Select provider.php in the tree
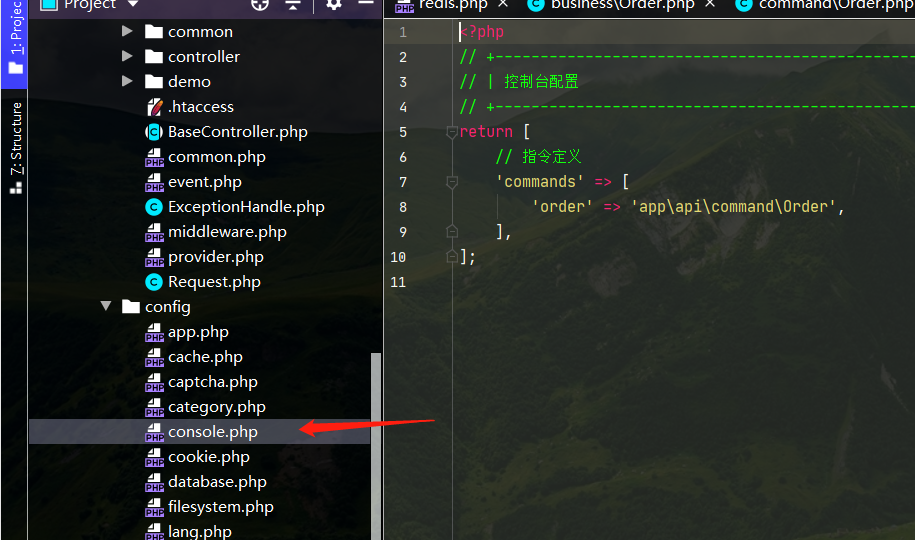Image resolution: width=915 pixels, height=540 pixels. coord(216,257)
